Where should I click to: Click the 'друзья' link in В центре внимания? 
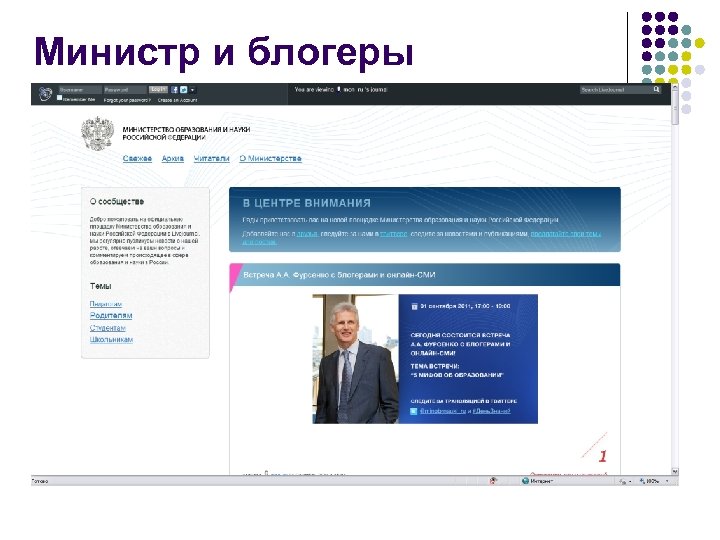click(307, 234)
